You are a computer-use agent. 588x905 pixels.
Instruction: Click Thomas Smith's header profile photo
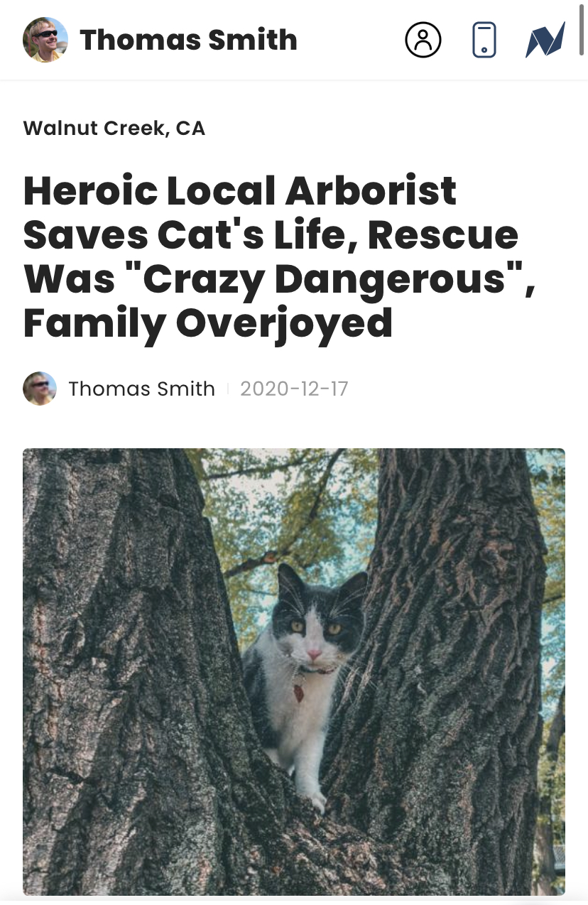tap(45, 40)
